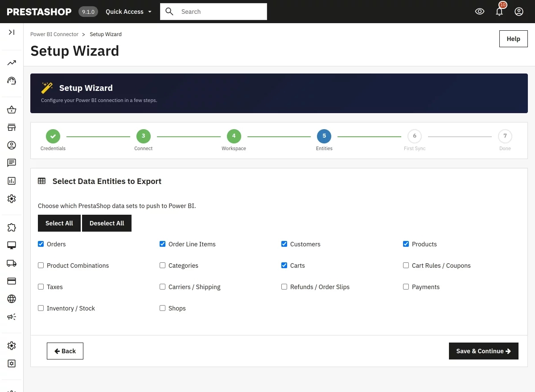Open the Design monitor icon in sidebar
Viewport: 535px width, 392px height.
tap(12, 245)
